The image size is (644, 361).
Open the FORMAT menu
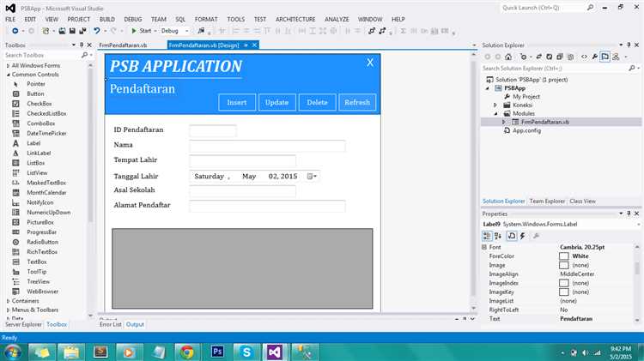[206, 19]
